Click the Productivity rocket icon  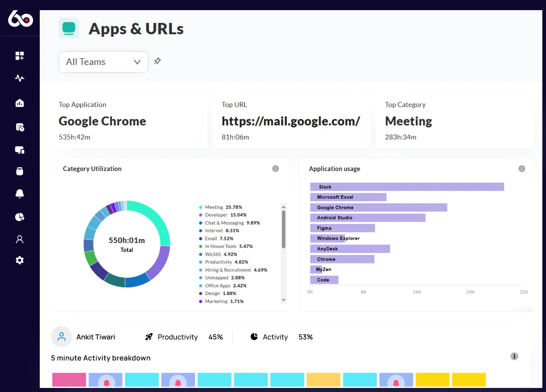(x=149, y=337)
